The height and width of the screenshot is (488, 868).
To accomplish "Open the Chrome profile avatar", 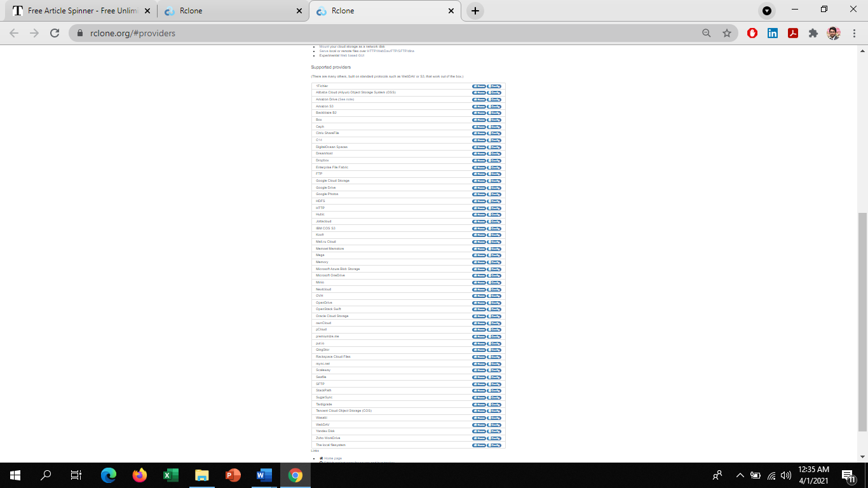I will (x=834, y=33).
